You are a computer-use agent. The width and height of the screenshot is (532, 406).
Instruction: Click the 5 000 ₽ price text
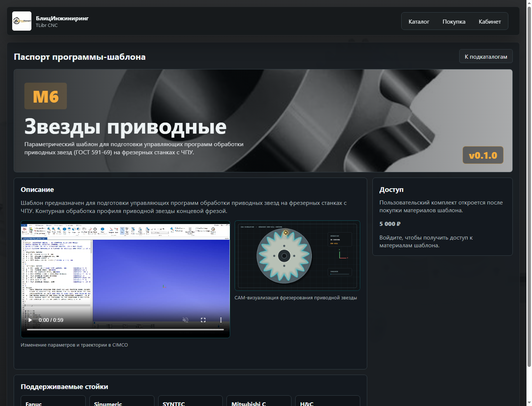pos(390,224)
